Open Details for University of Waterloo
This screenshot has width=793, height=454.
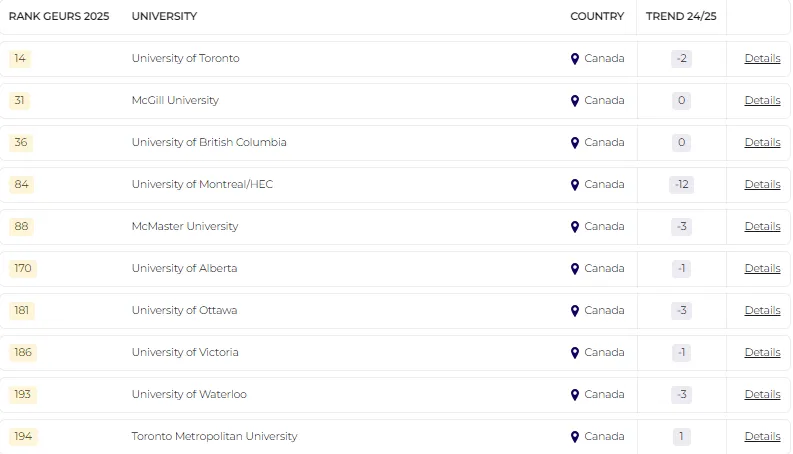click(762, 394)
